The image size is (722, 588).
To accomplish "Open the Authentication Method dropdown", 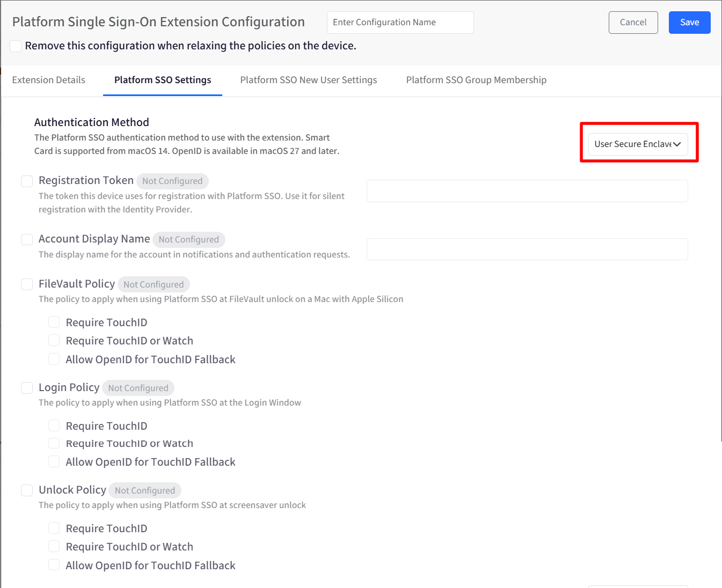I will 638,144.
